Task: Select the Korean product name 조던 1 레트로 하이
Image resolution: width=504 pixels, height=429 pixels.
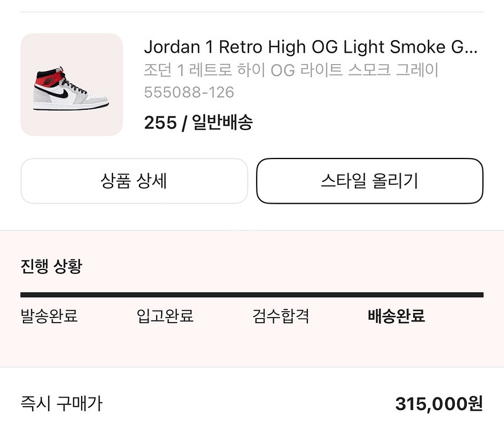Action: point(291,70)
